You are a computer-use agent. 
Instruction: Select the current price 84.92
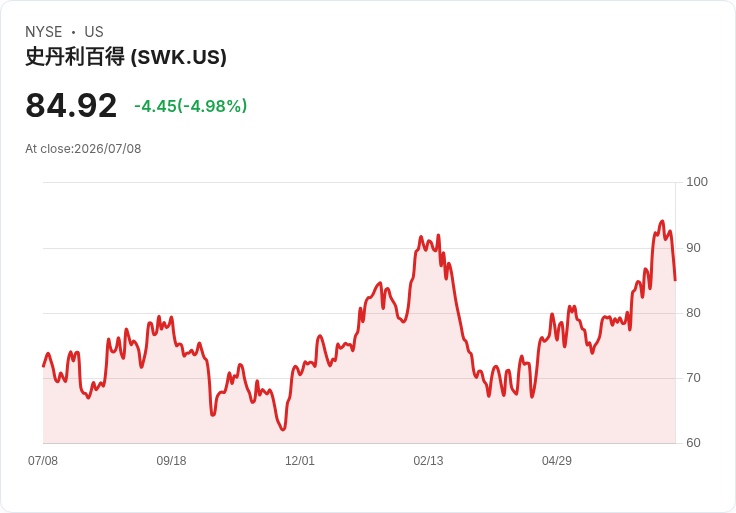pos(71,106)
